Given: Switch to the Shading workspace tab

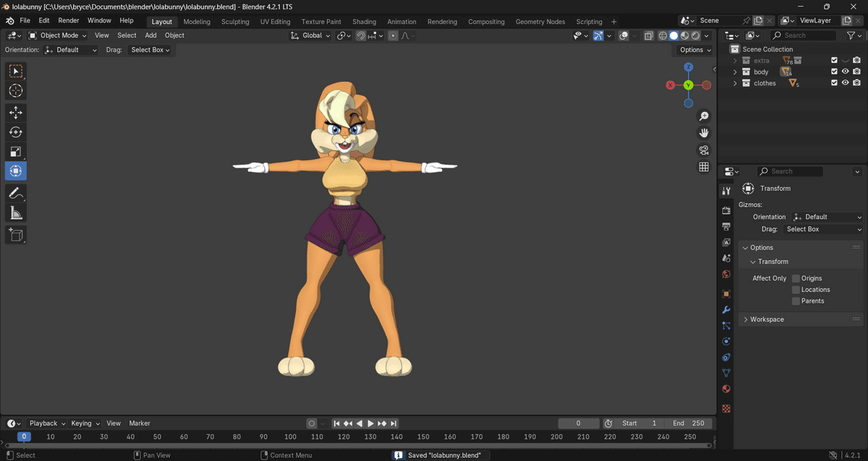Looking at the screenshot, I should click(x=364, y=22).
